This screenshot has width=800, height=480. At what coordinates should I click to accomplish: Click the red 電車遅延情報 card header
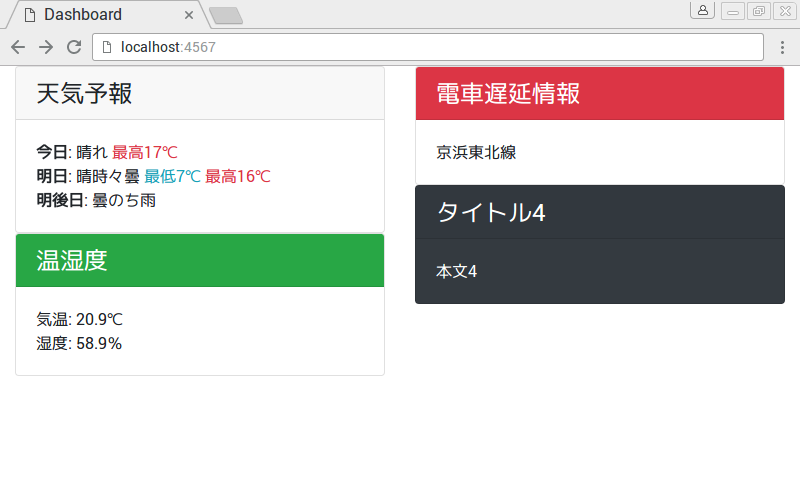600,93
